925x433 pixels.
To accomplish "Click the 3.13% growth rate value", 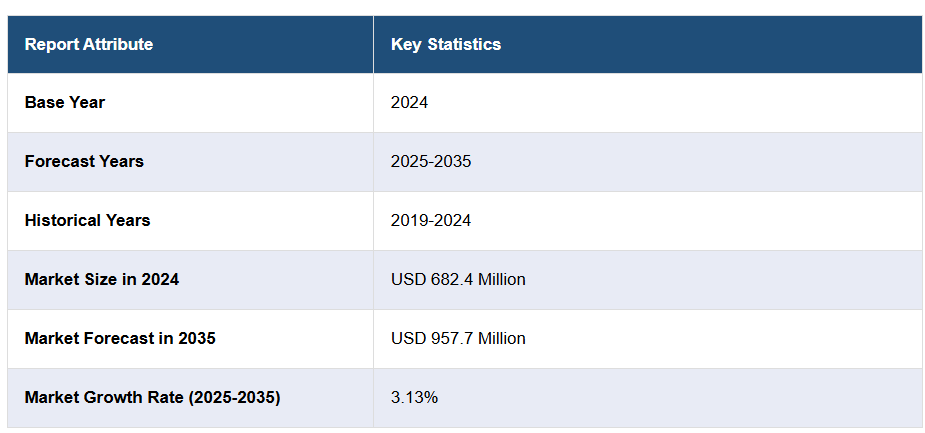I will point(414,397).
